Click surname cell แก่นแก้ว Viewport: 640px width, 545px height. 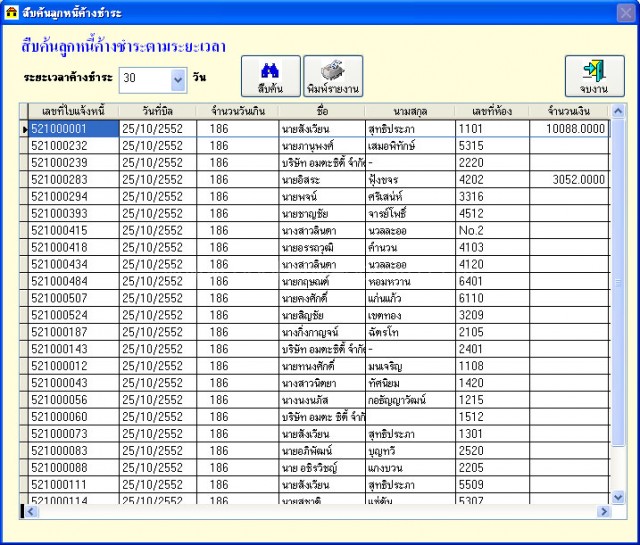[410, 298]
